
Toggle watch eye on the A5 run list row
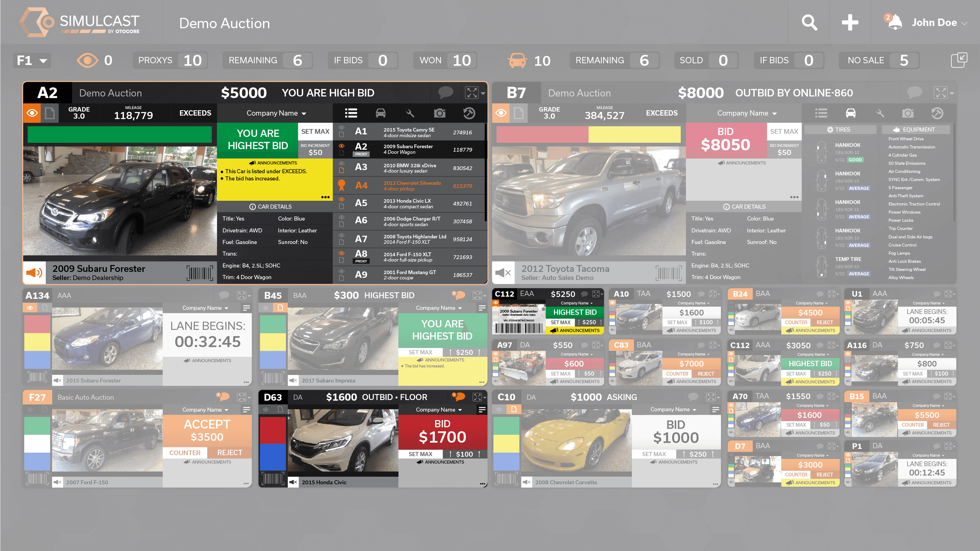click(x=342, y=200)
